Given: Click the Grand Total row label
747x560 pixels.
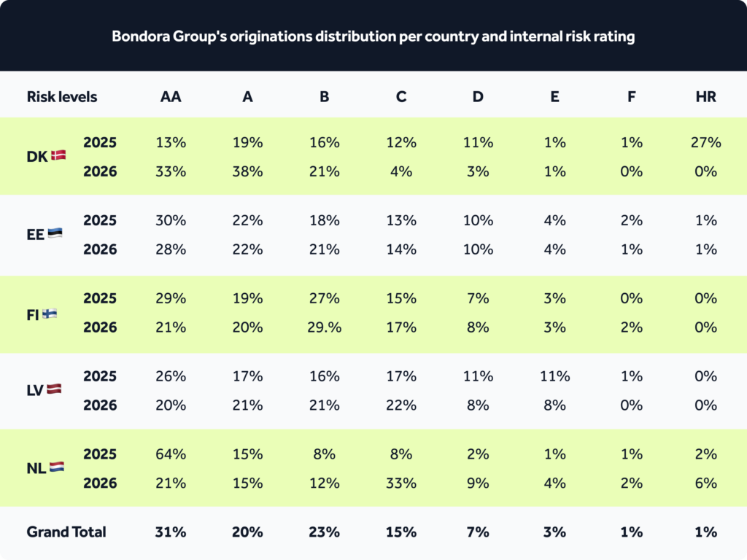Looking at the screenshot, I should 66,532.
